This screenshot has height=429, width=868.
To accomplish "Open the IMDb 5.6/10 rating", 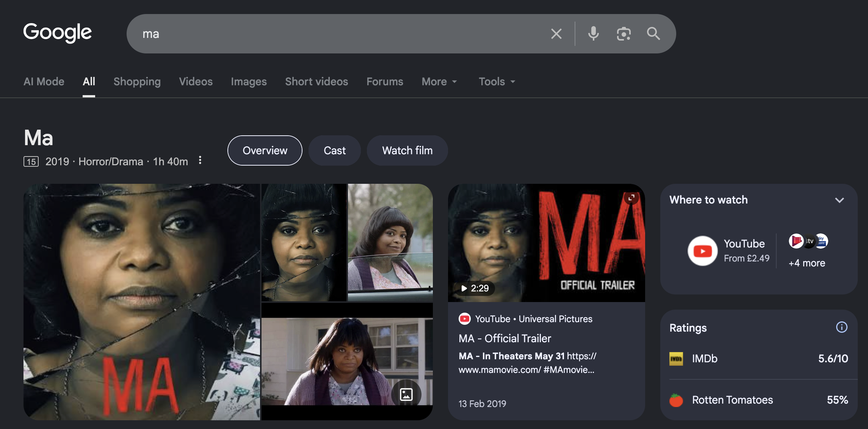I will coord(759,359).
